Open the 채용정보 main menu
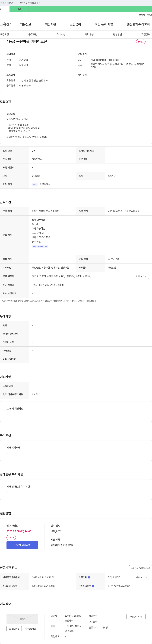Screen dimensions: 152x644 click(25, 24)
